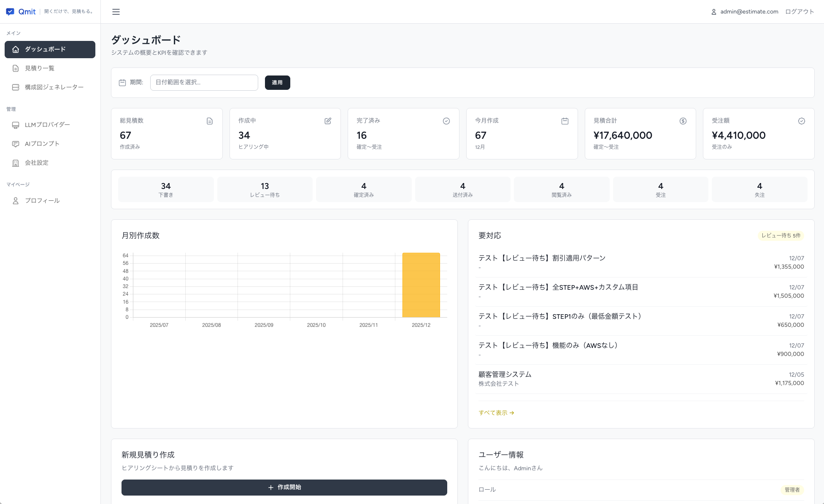Click ログアウト link
The height and width of the screenshot is (504, 824).
800,12
